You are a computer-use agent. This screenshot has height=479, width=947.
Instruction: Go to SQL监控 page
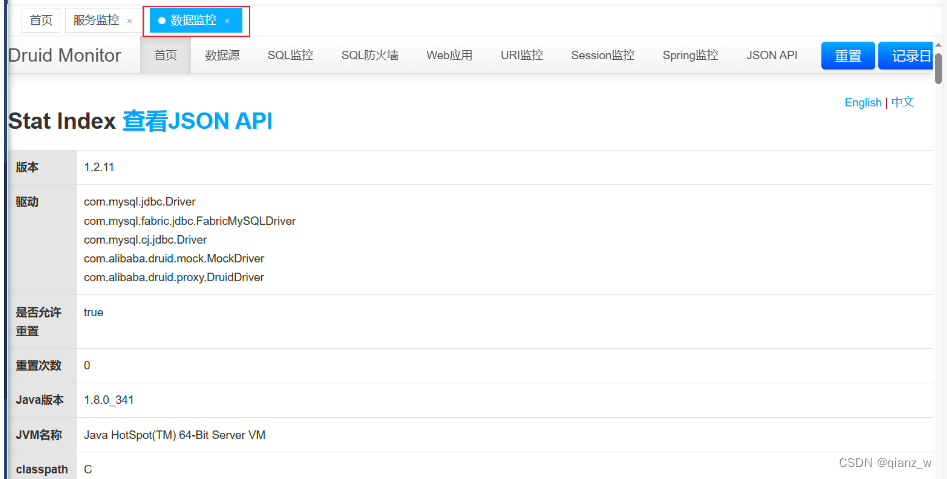pos(291,56)
